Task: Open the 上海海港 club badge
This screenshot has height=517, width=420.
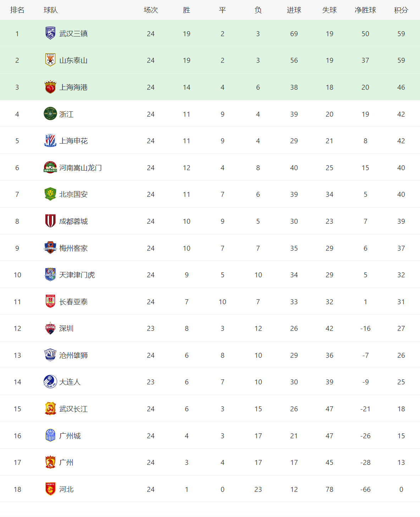Action: (50, 87)
